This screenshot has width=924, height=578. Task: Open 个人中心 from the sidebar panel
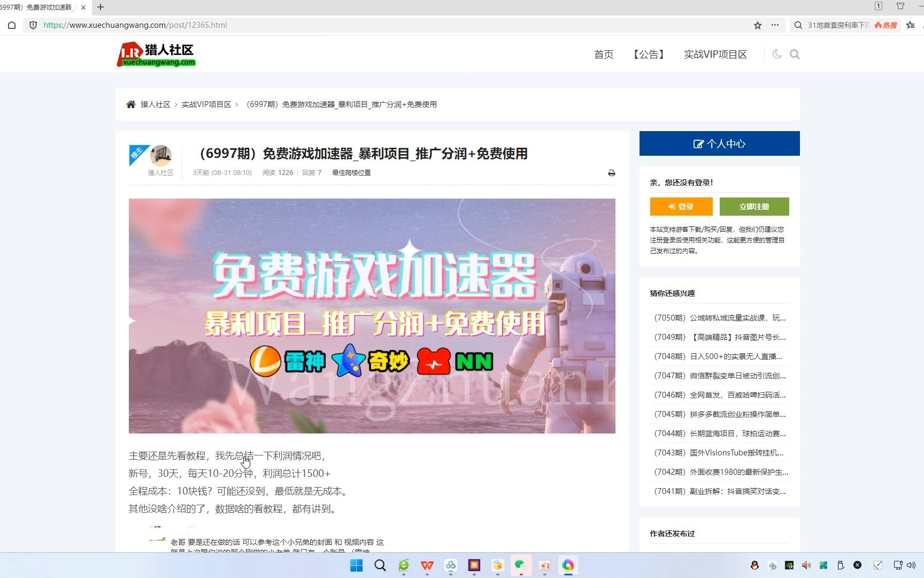[x=719, y=143]
